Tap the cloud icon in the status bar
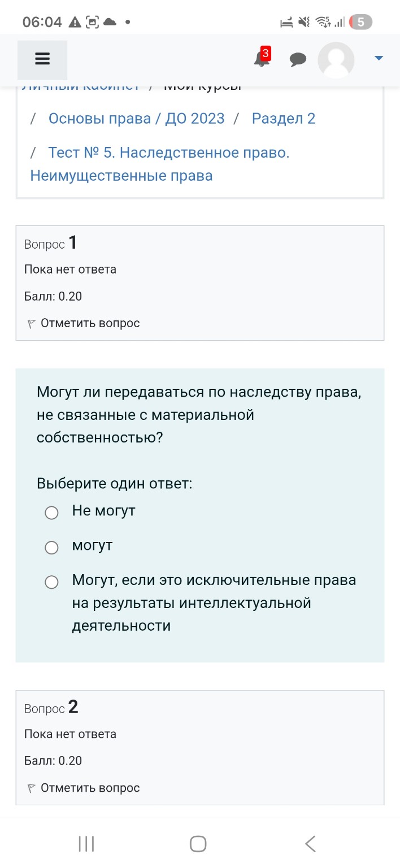The width and height of the screenshot is (400, 868). click(x=109, y=21)
